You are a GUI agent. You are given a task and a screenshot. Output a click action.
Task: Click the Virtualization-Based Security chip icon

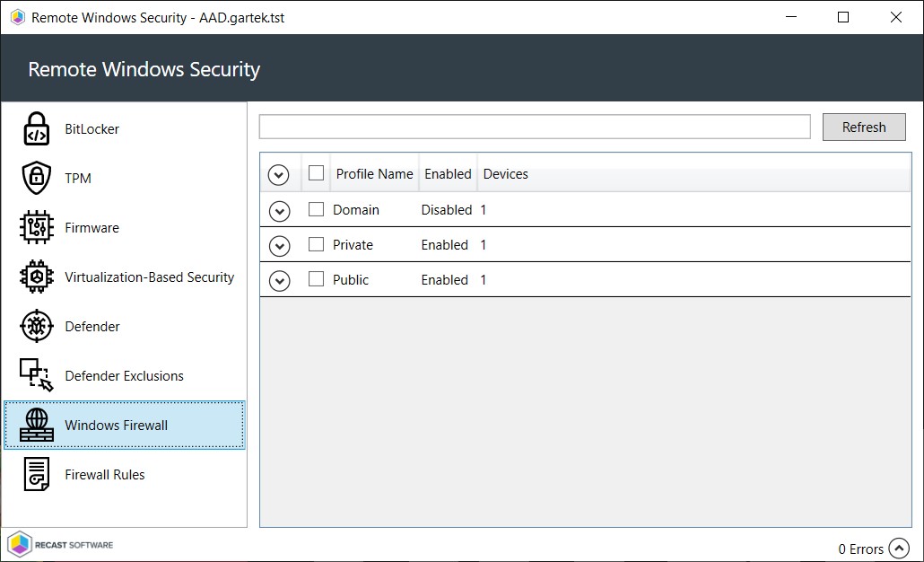click(37, 277)
